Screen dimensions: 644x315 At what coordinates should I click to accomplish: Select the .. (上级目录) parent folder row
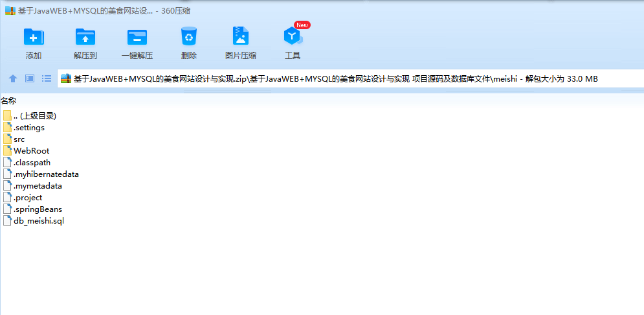tap(30, 116)
